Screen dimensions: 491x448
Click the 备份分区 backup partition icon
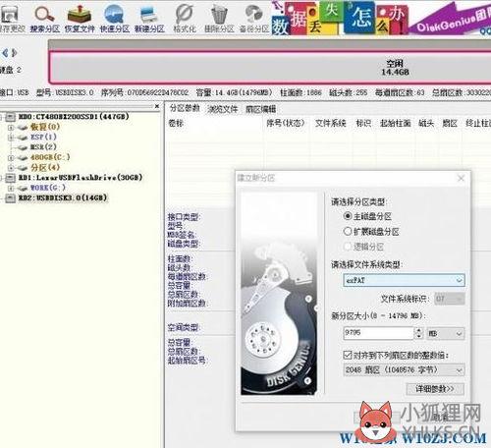point(254,19)
